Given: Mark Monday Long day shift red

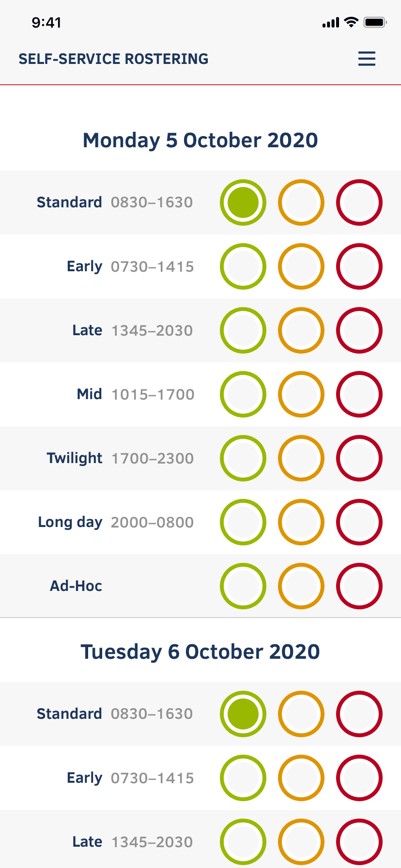Looking at the screenshot, I should (359, 522).
